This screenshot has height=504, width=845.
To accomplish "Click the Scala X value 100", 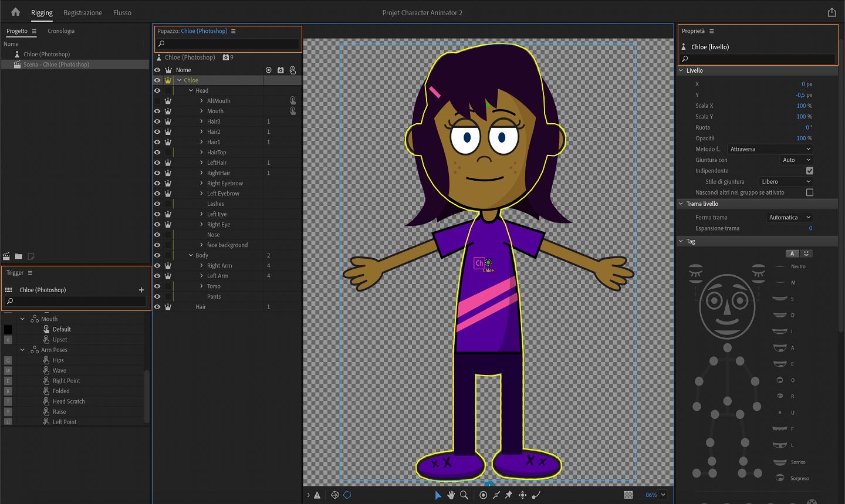I will tap(801, 106).
